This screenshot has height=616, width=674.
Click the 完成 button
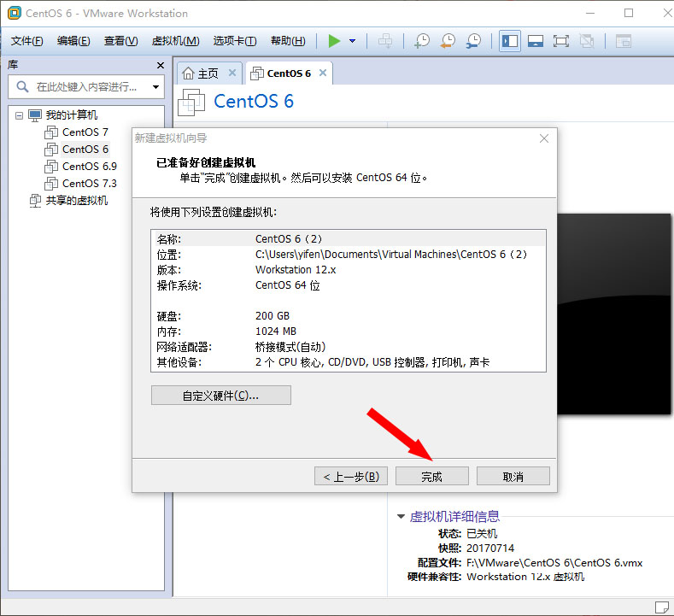(431, 477)
